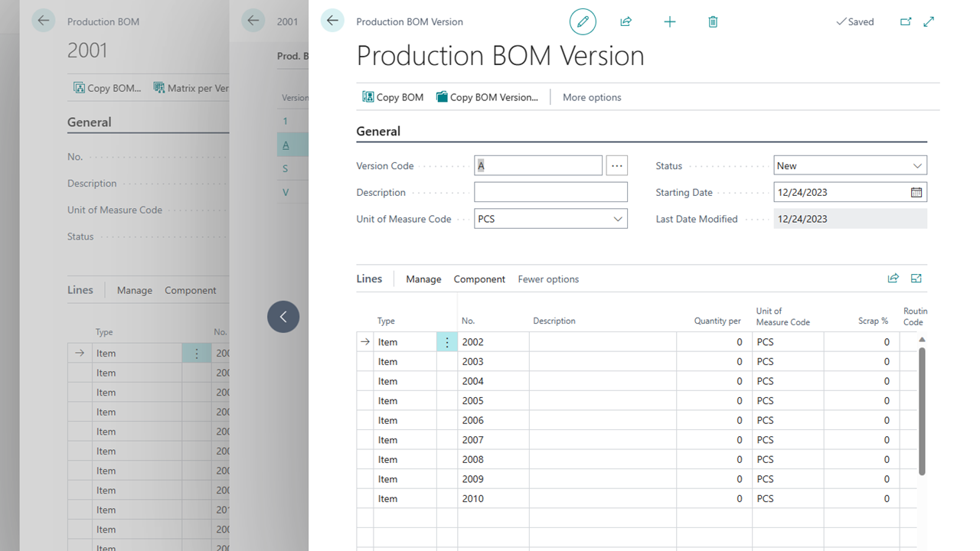The height and width of the screenshot is (551, 980).
Task: Click No. cell 2005
Action: point(493,400)
